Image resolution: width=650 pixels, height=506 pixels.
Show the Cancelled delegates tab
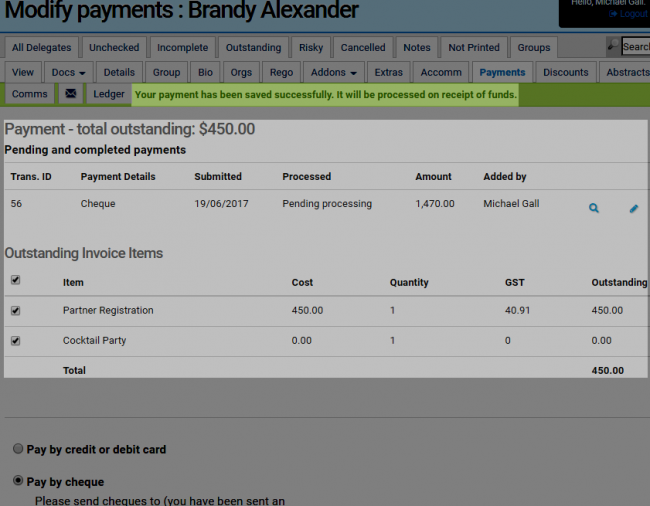363,48
